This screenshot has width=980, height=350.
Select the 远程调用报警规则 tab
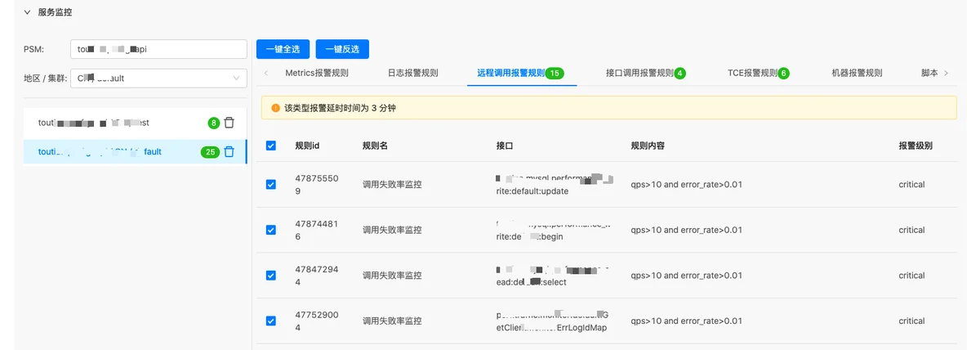click(521, 73)
